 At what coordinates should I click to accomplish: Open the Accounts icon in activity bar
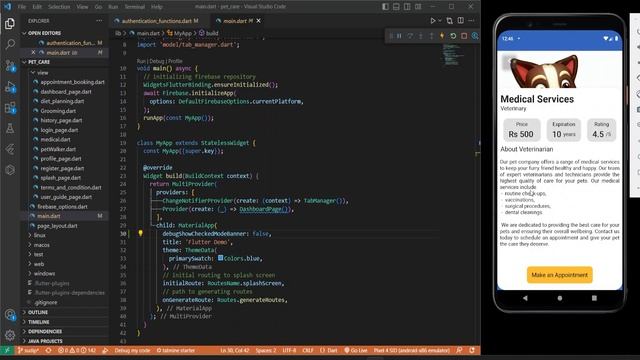pyautogui.click(x=10, y=315)
